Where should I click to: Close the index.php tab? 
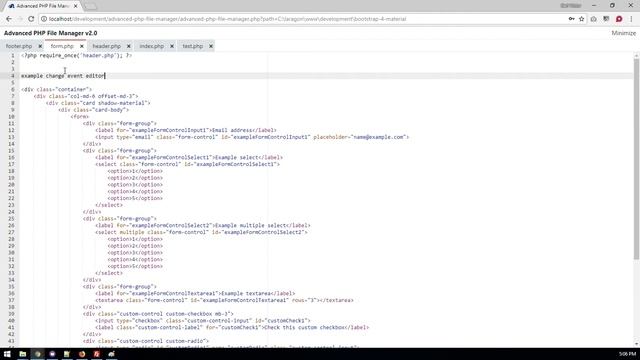tap(172, 46)
